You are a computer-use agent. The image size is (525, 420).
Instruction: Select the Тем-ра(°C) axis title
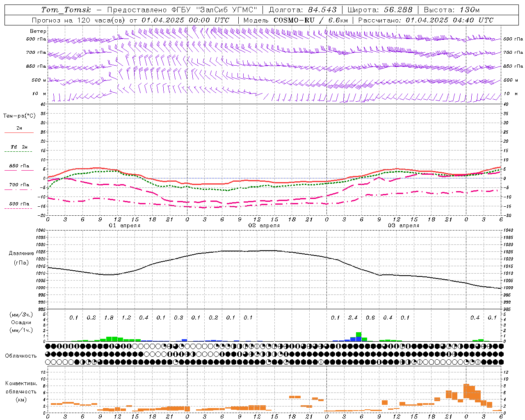click(x=19, y=116)
